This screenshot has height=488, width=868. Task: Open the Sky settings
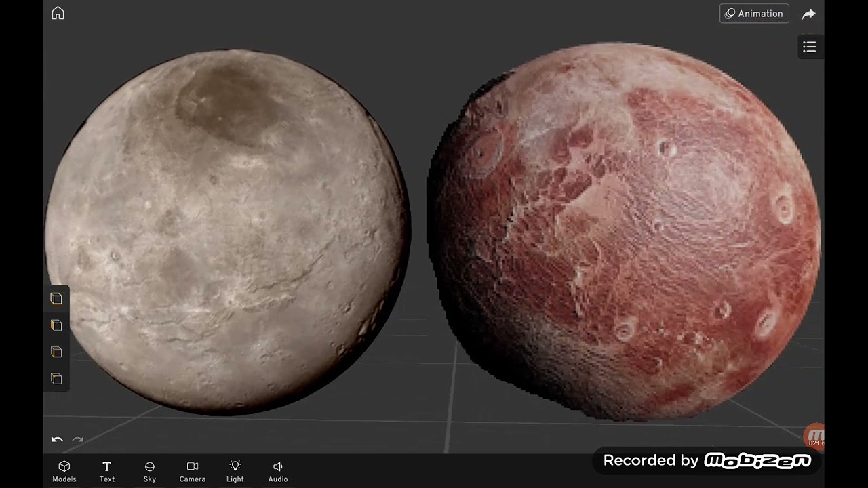pos(150,471)
